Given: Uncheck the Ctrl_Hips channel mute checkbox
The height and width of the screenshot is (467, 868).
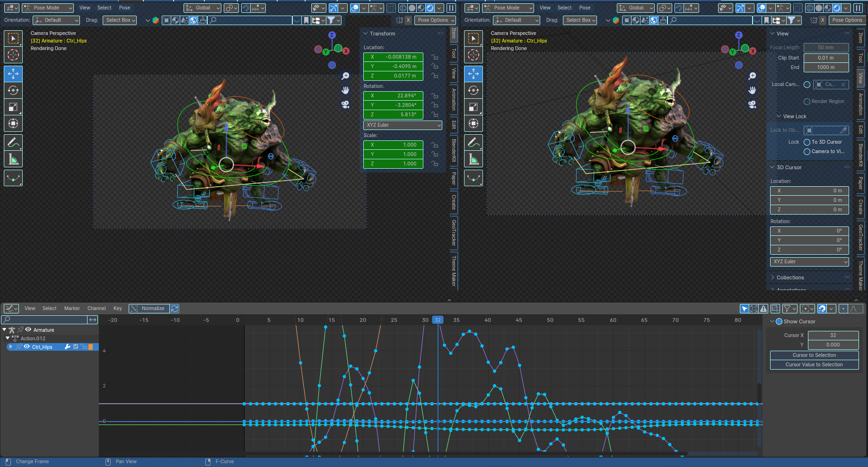Looking at the screenshot, I should (76, 347).
